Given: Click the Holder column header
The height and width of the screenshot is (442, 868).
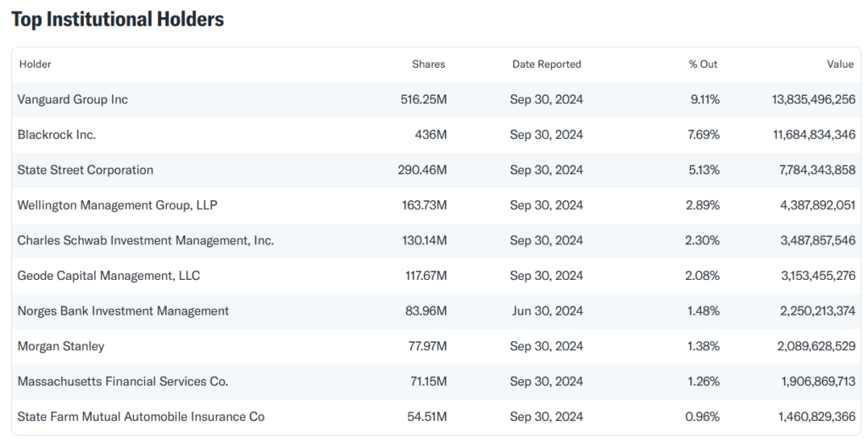Looking at the screenshot, I should [x=36, y=64].
